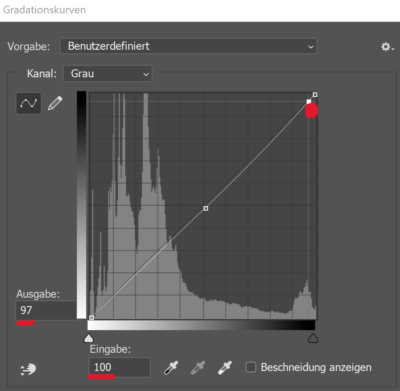Click the Eingabe label
Screen dimensions: 400x391
click(x=110, y=349)
